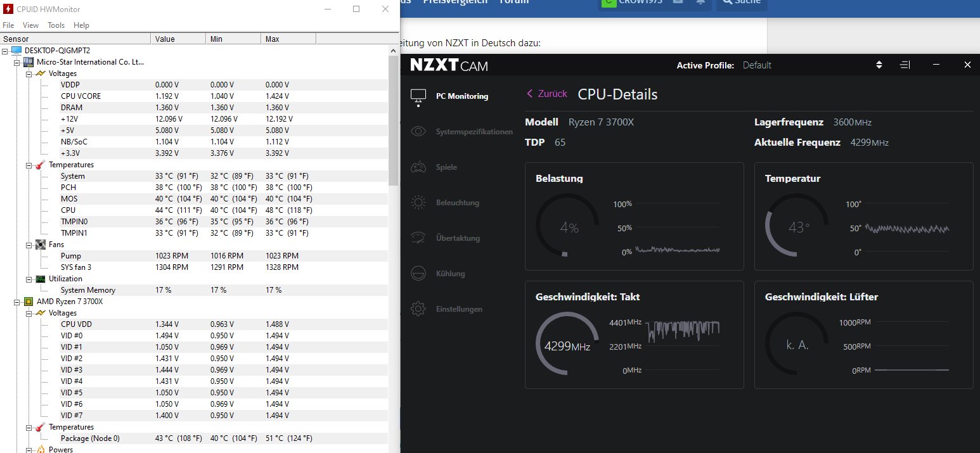Click the Utilization node icon

[41, 279]
